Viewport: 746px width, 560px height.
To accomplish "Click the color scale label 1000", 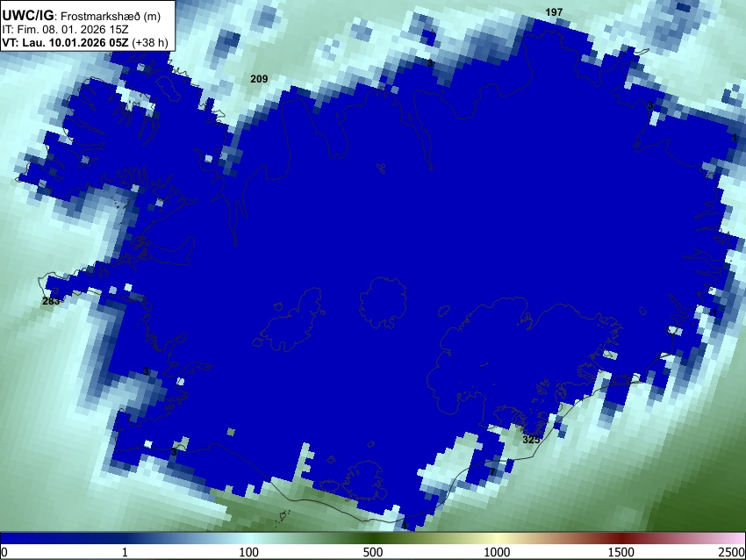I will coord(497,552).
